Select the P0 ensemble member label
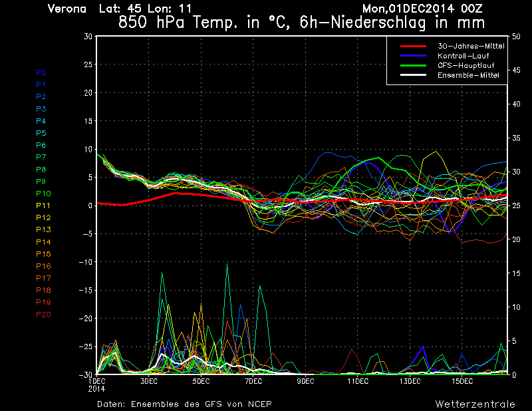 point(41,72)
